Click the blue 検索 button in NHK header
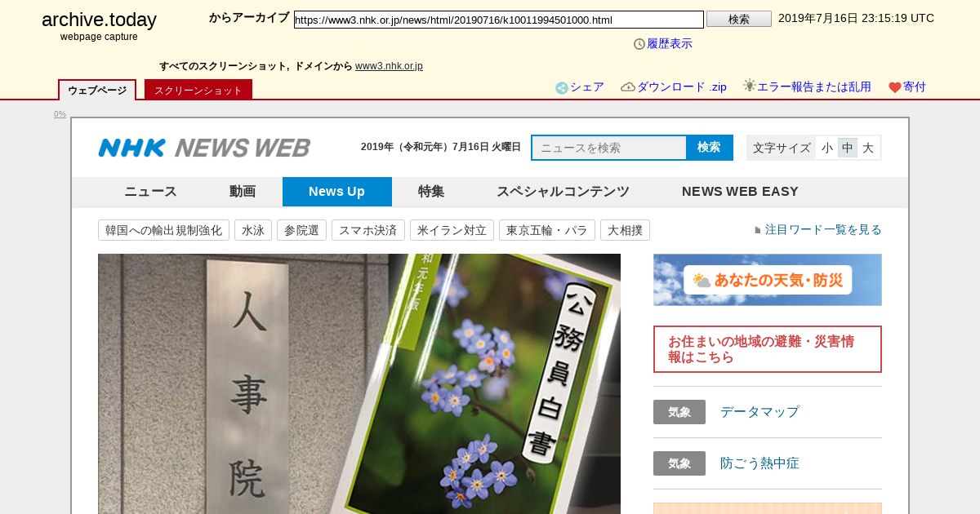 [709, 148]
